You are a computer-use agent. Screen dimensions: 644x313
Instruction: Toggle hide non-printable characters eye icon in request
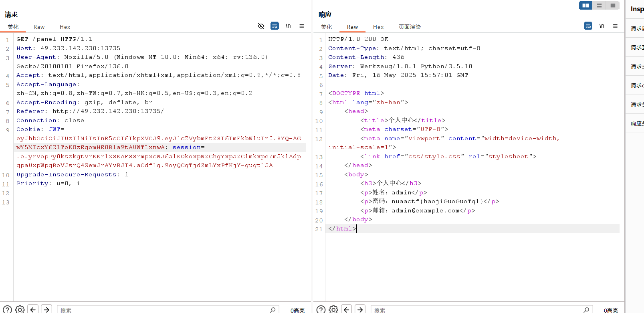click(x=261, y=26)
